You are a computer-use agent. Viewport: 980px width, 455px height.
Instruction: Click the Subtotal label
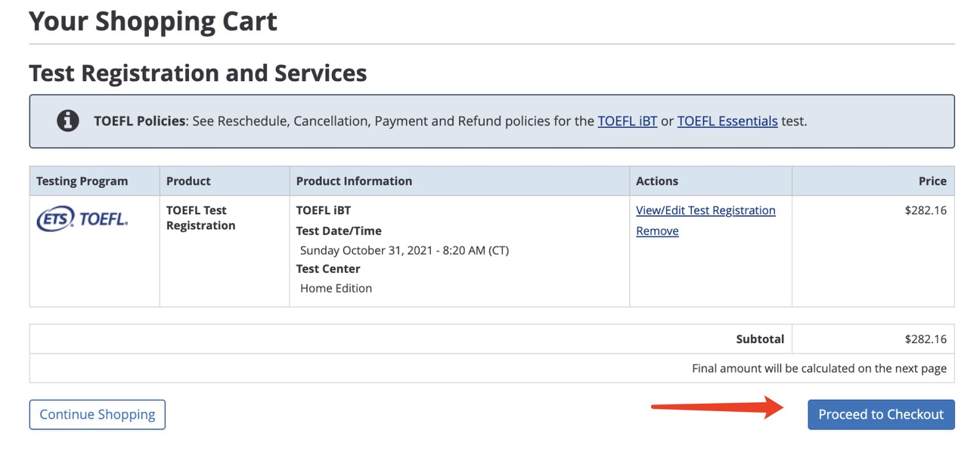click(x=760, y=339)
